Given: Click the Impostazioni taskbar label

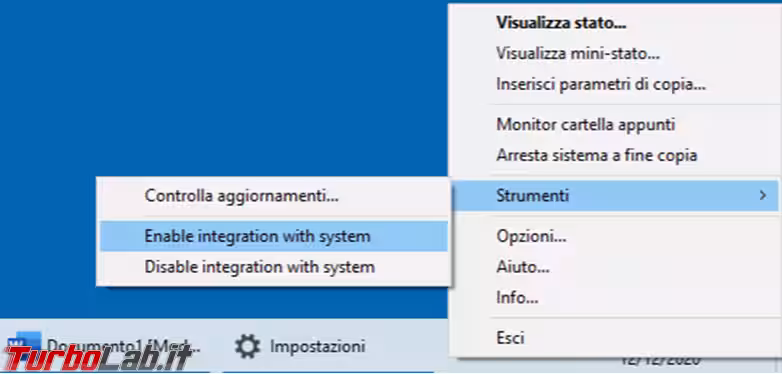Looking at the screenshot, I should click(x=318, y=346).
